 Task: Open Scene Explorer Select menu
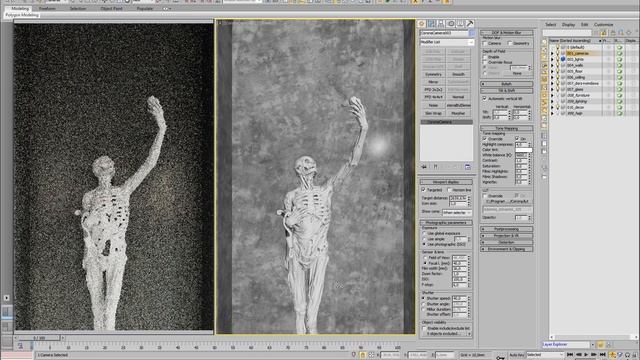click(x=551, y=25)
